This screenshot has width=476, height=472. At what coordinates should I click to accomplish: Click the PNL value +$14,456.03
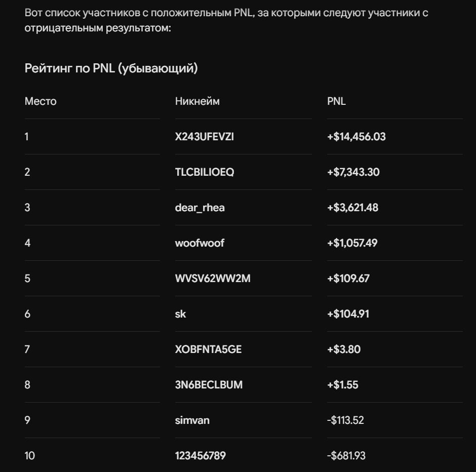coord(356,137)
